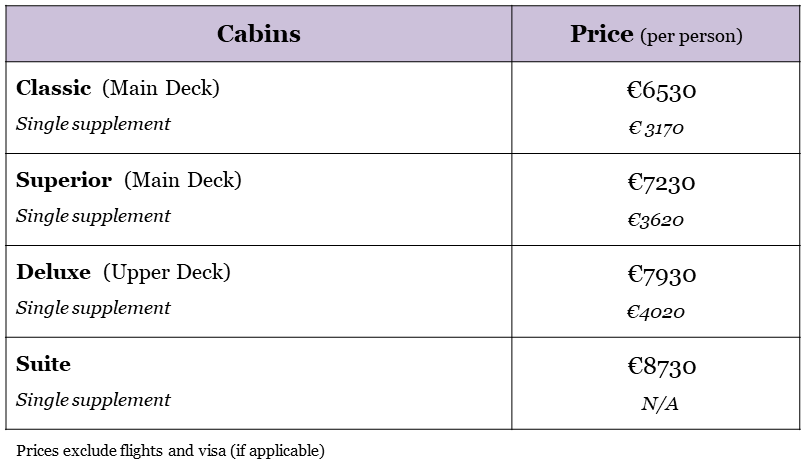This screenshot has width=805, height=463.
Task: Click the €3620 single supplement price
Action: click(656, 220)
